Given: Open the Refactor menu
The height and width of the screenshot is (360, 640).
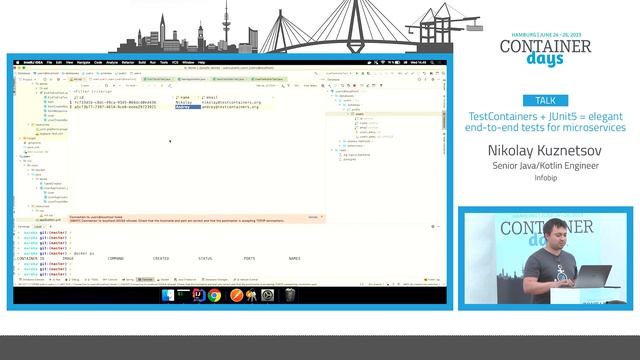Looking at the screenshot, I should pyautogui.click(x=128, y=62).
